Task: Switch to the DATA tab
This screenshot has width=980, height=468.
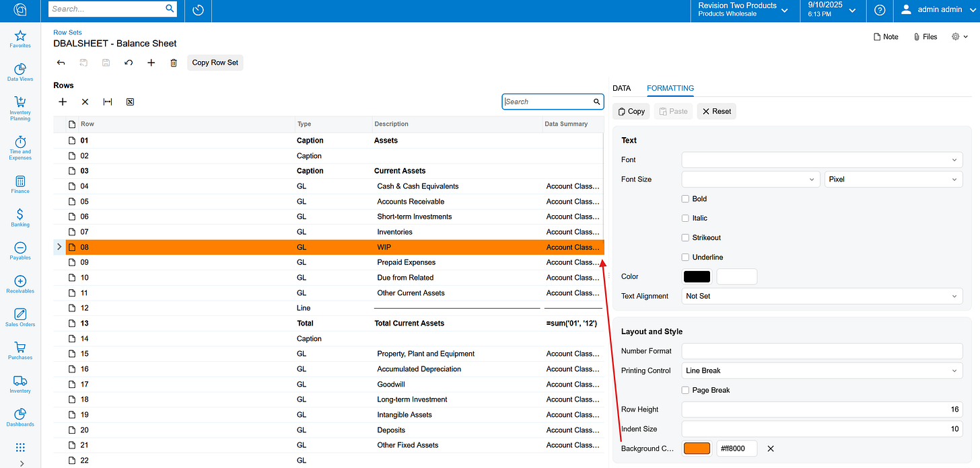Action: pos(621,88)
